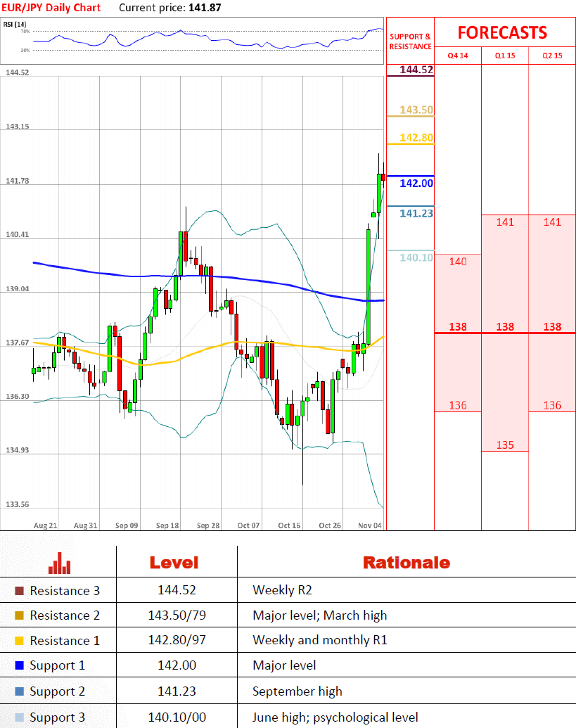Click the 143.50 resistance level label
Screen dimensions: 576x728
pos(416,110)
